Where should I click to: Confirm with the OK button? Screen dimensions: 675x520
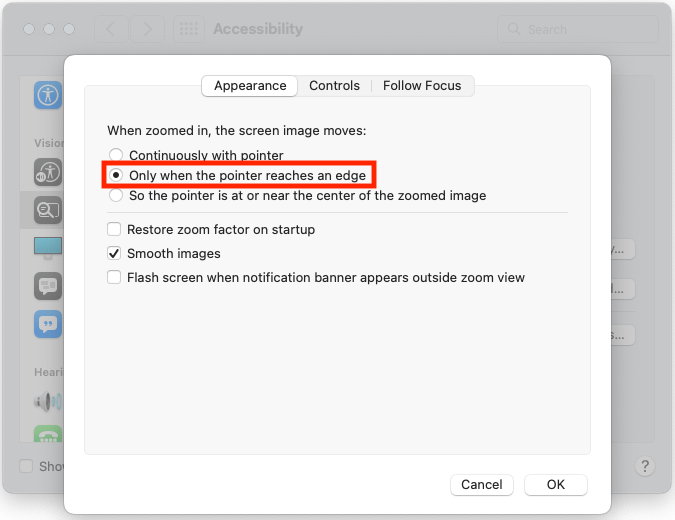coord(556,484)
